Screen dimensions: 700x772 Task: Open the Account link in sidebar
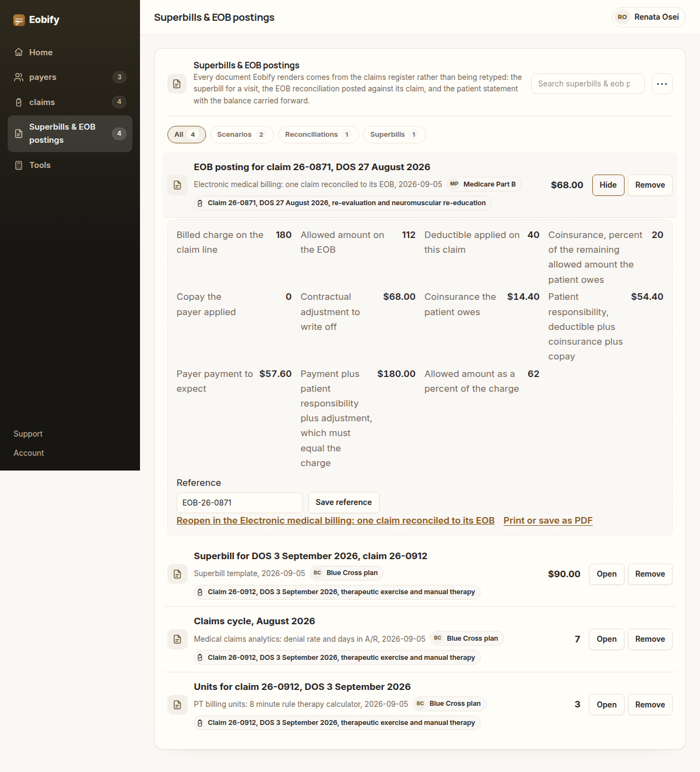pyautogui.click(x=29, y=453)
